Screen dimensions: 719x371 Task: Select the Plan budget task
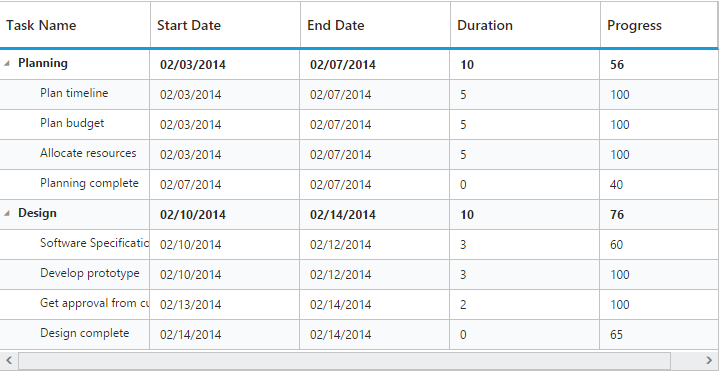(x=72, y=123)
